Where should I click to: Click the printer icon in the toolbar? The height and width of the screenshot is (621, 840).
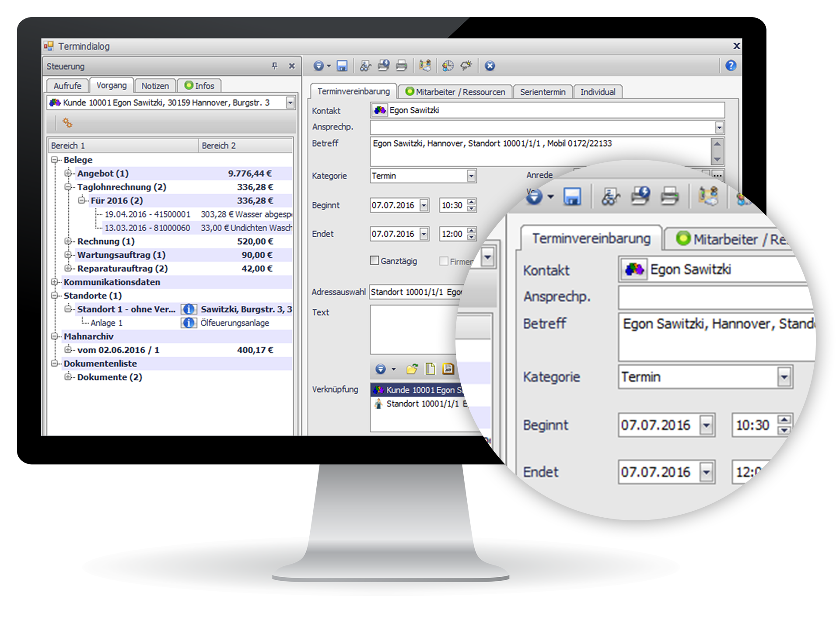[401, 66]
